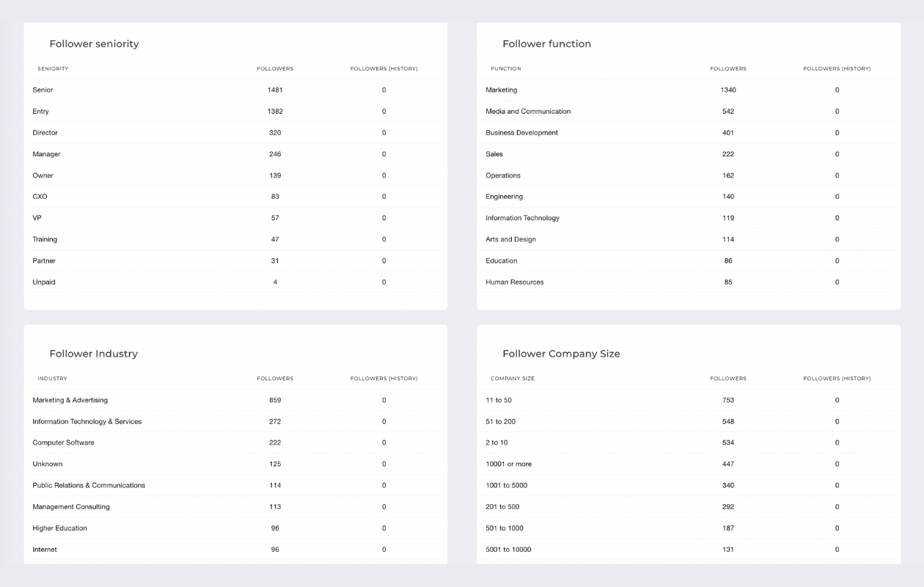Click the 2 to 10 company size
The image size is (924, 587).
tap(496, 442)
